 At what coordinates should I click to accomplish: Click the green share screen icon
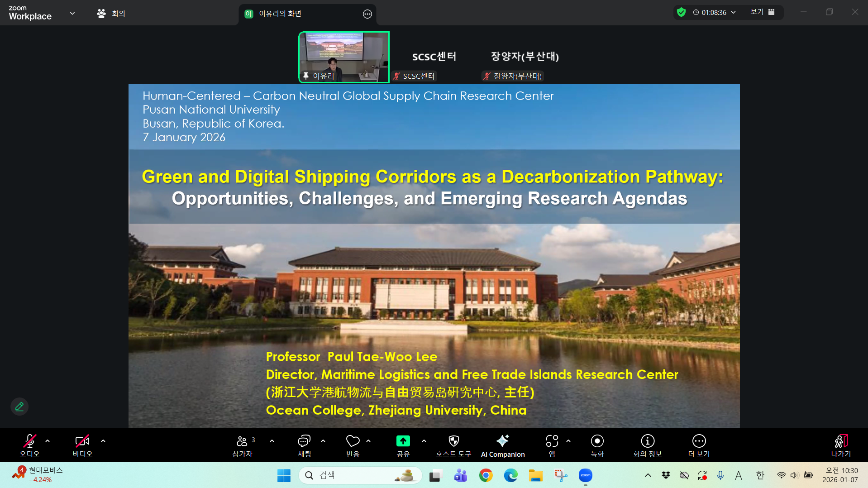point(403,441)
